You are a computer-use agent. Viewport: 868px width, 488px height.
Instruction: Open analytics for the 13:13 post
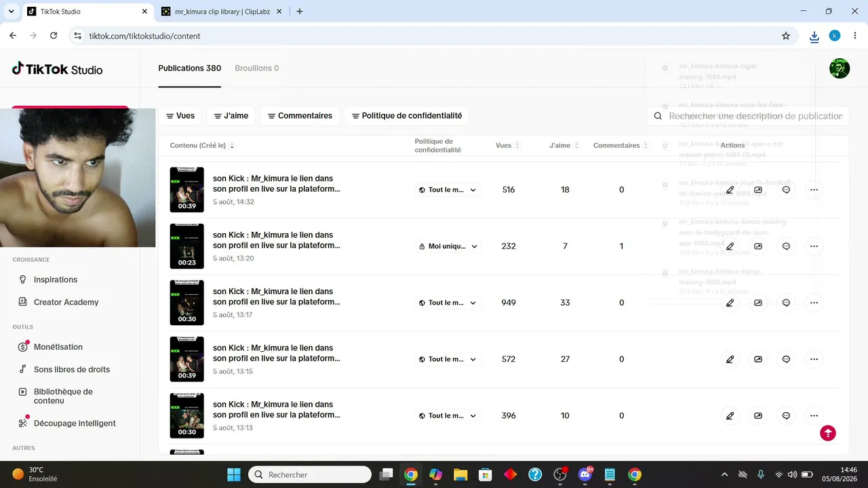(x=758, y=415)
